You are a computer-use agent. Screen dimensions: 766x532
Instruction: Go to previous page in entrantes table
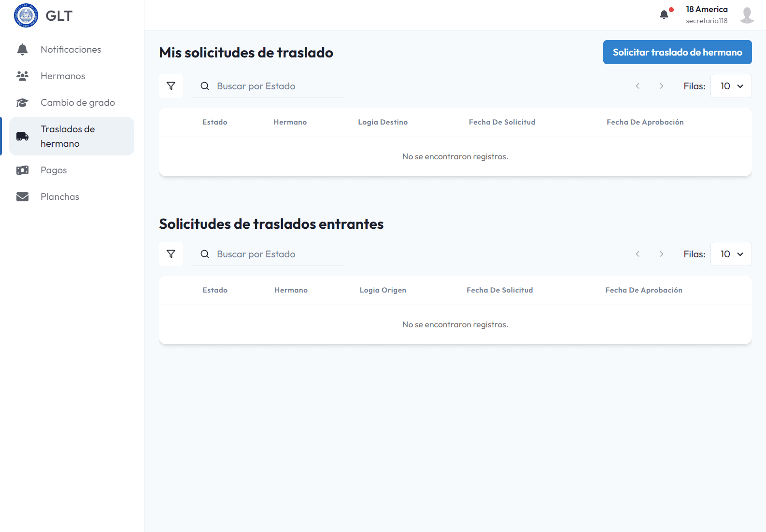(x=638, y=254)
